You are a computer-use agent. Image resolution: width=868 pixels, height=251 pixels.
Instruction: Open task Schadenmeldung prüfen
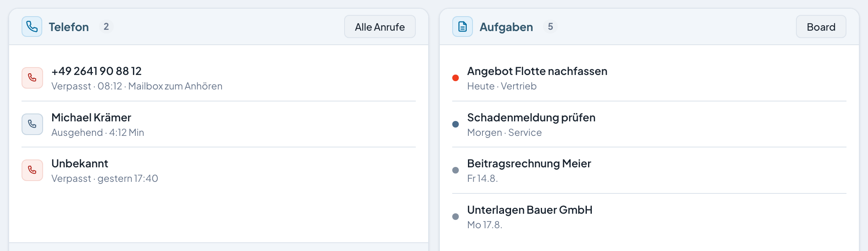pyautogui.click(x=531, y=118)
